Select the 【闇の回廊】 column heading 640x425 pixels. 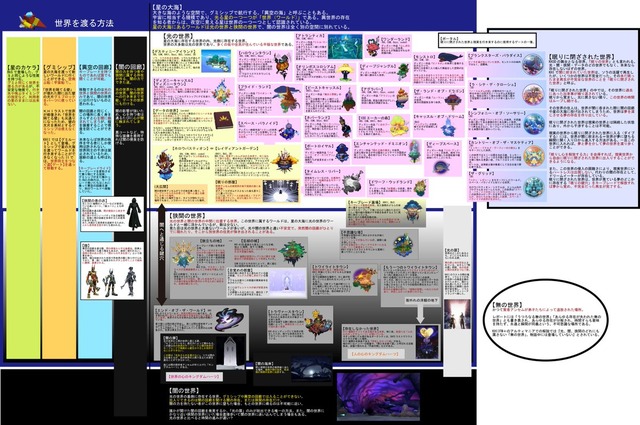[x=130, y=66]
